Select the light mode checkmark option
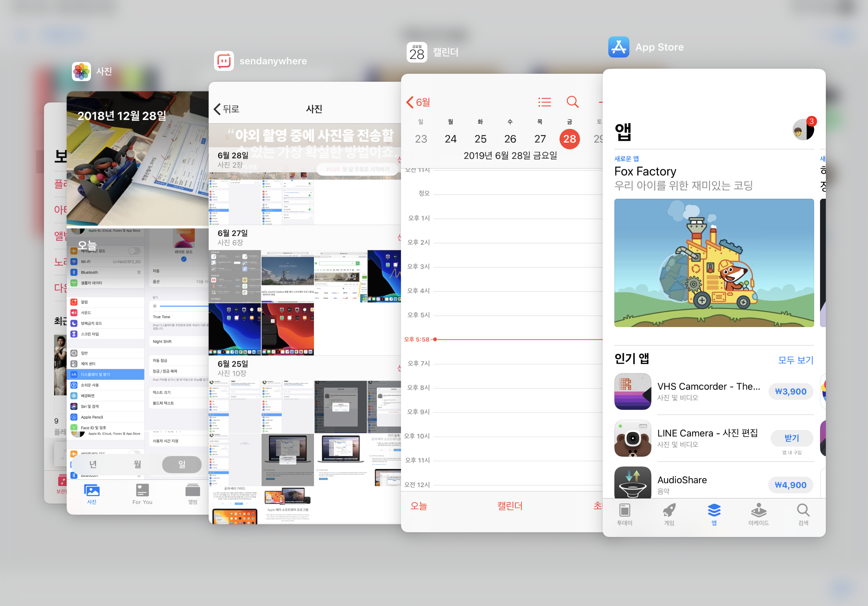Screen dimensions: 868x606 pyautogui.click(x=184, y=259)
